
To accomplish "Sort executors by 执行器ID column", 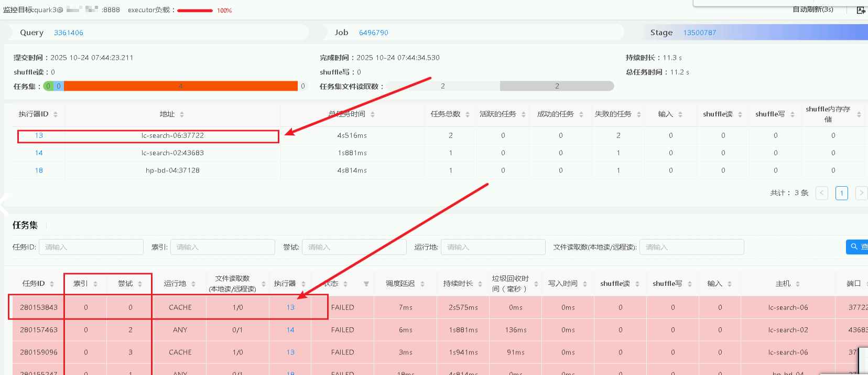I will 56,114.
